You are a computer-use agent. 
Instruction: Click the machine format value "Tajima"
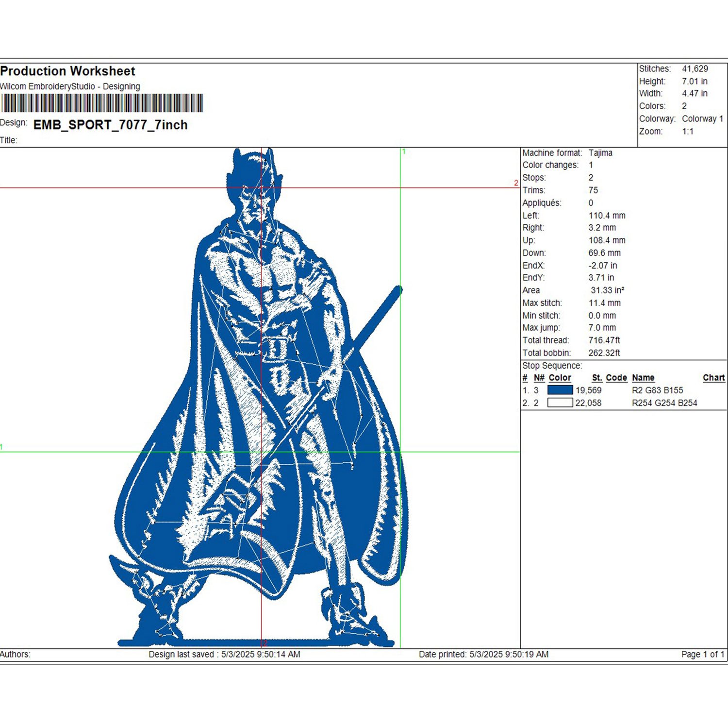tap(600, 153)
